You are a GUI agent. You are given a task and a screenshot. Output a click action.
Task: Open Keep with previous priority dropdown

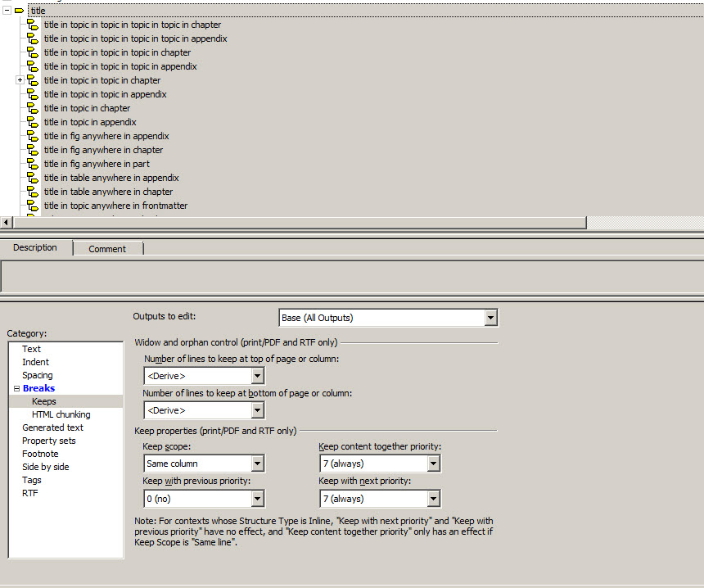tap(257, 499)
